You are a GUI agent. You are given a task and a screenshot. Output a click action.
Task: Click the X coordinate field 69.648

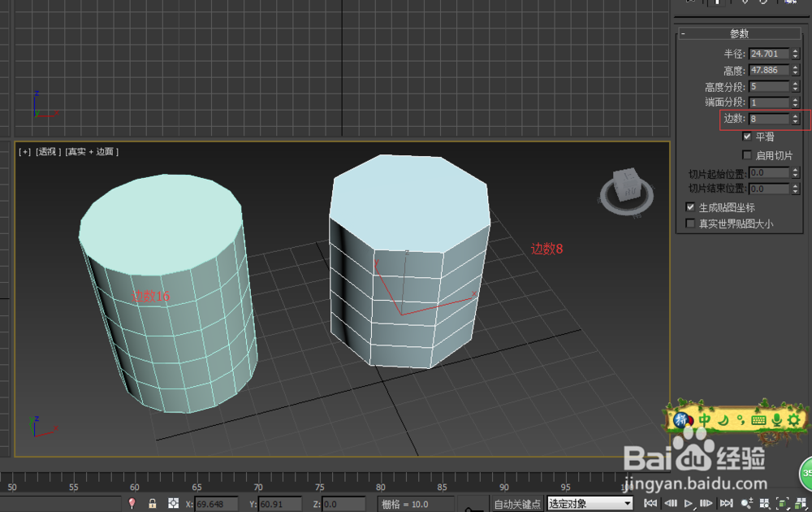click(x=216, y=504)
